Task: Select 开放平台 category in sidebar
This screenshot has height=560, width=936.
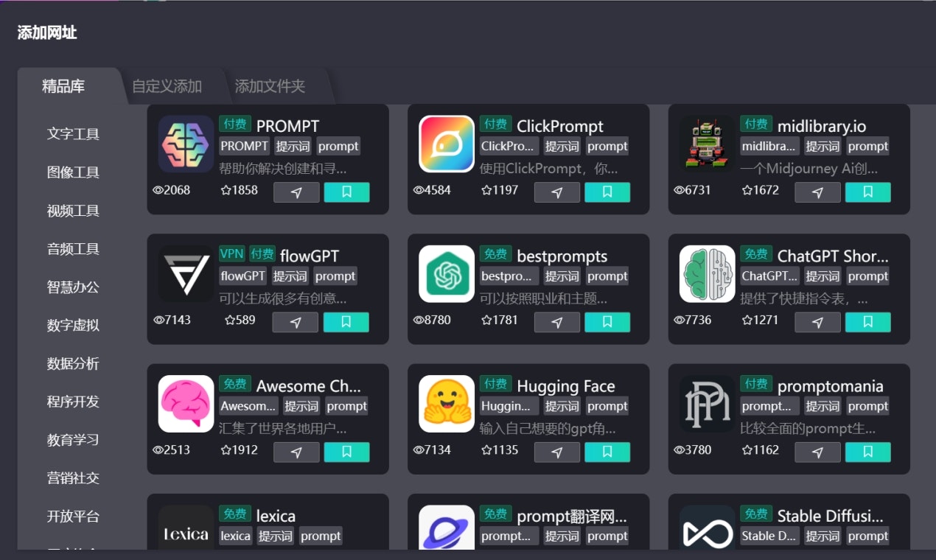Action: (x=73, y=517)
